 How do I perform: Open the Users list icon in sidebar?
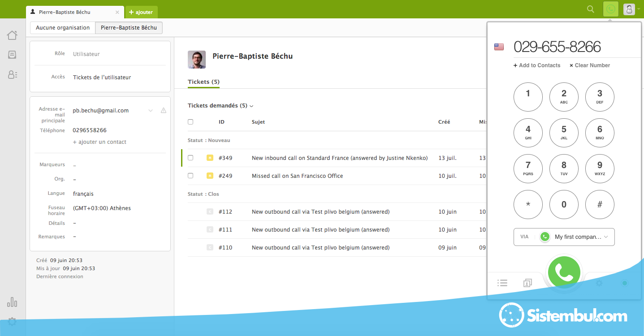pyautogui.click(x=12, y=75)
